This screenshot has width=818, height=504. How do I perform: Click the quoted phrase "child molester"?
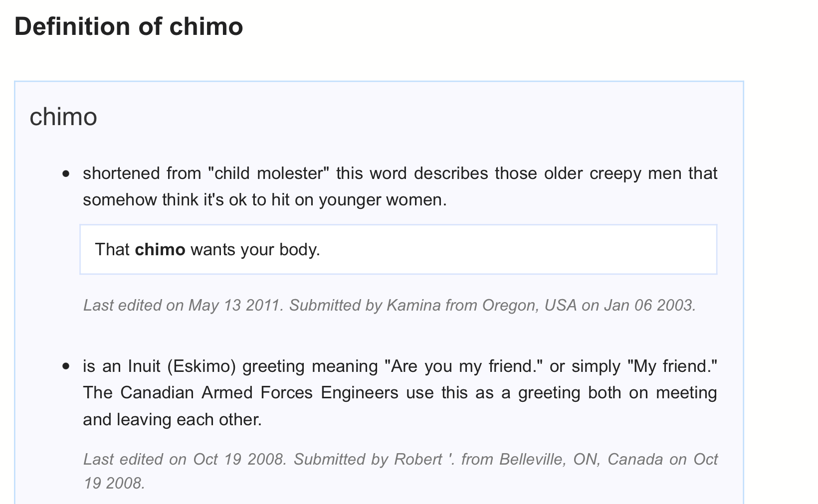(x=268, y=173)
